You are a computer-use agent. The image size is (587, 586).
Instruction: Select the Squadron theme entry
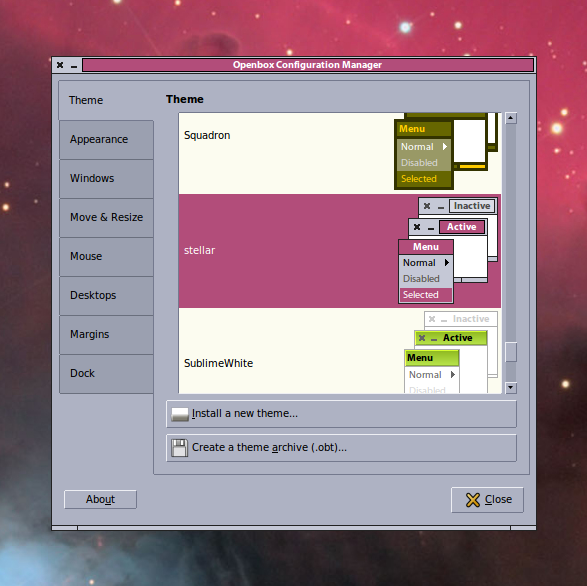[340, 153]
